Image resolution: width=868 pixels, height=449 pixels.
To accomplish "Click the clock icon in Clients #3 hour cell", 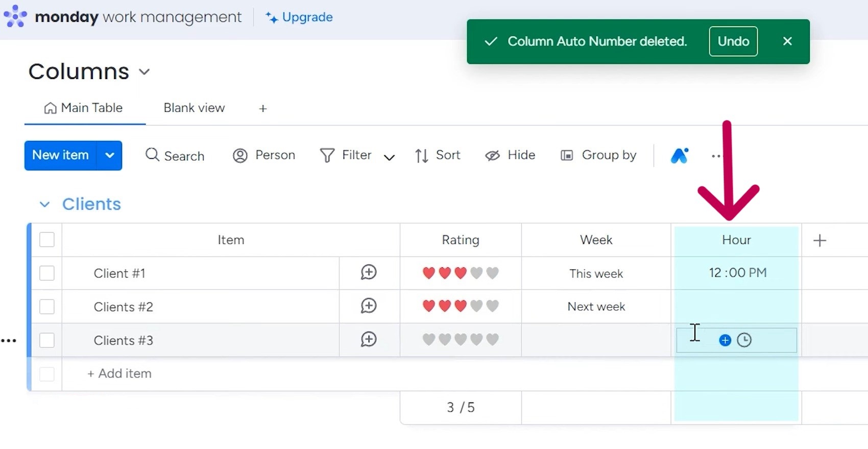I will coord(744,340).
